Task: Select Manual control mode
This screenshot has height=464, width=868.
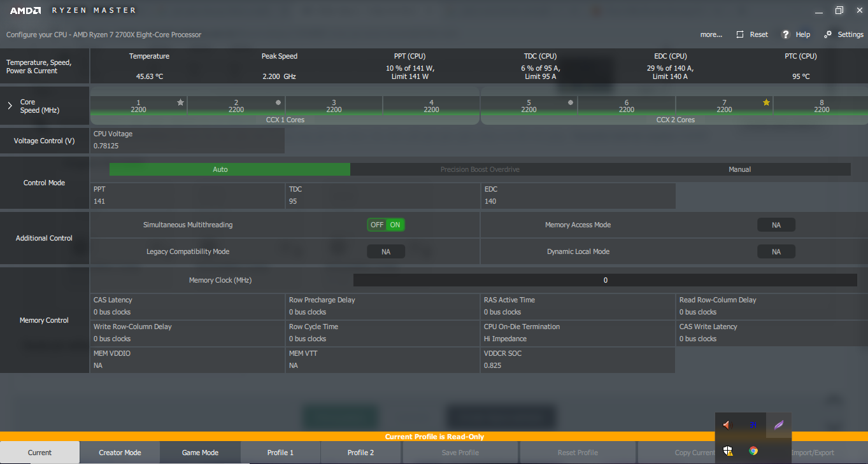Action: [x=739, y=169]
